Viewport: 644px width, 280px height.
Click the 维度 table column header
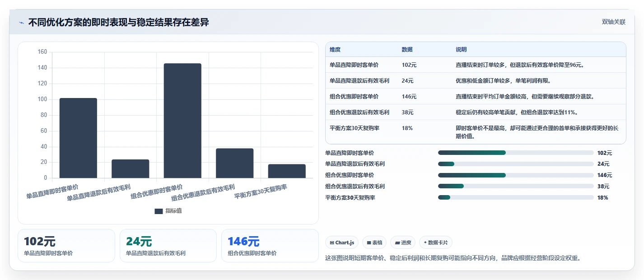(x=335, y=50)
